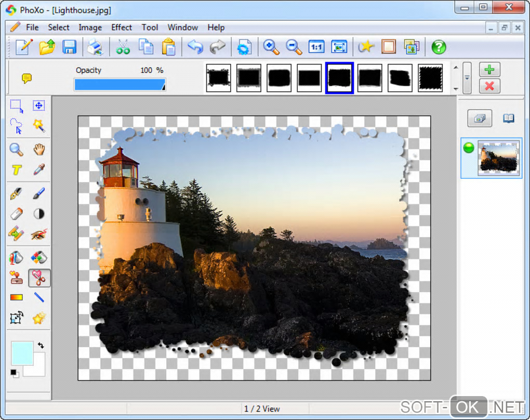Toggle visibility of the Lighthouse layer

tap(469, 148)
